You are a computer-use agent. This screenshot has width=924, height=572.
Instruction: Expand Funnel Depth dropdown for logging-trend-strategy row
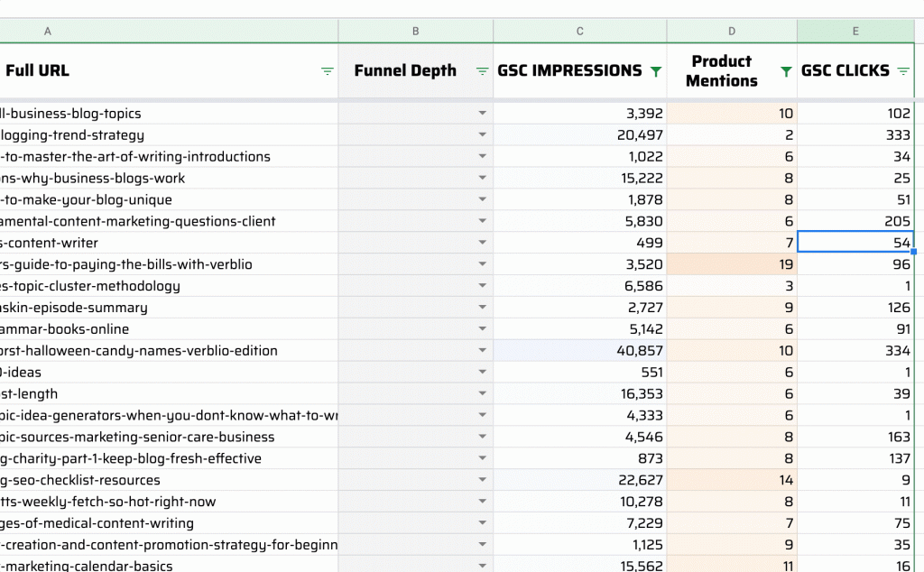point(482,135)
